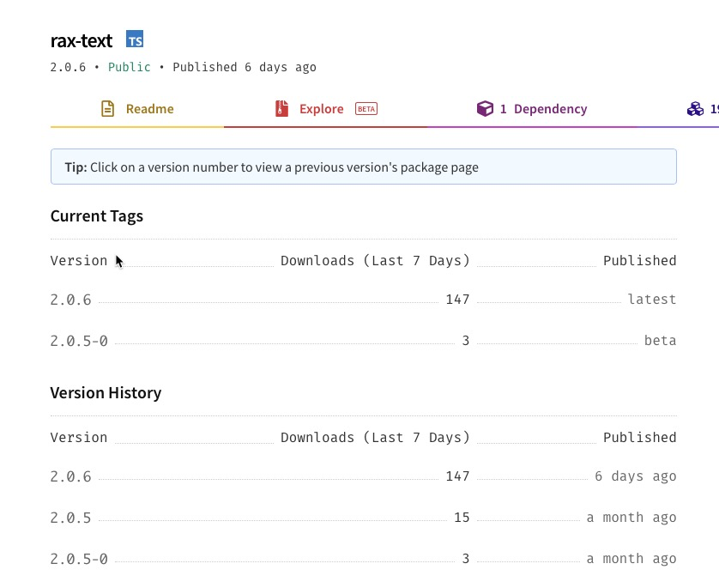
Task: Open version 2.0.5-0 under Current Tags
Action: (x=79, y=341)
